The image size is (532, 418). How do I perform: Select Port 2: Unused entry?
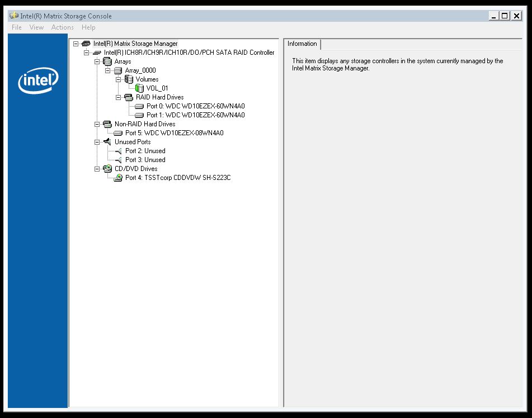click(145, 151)
